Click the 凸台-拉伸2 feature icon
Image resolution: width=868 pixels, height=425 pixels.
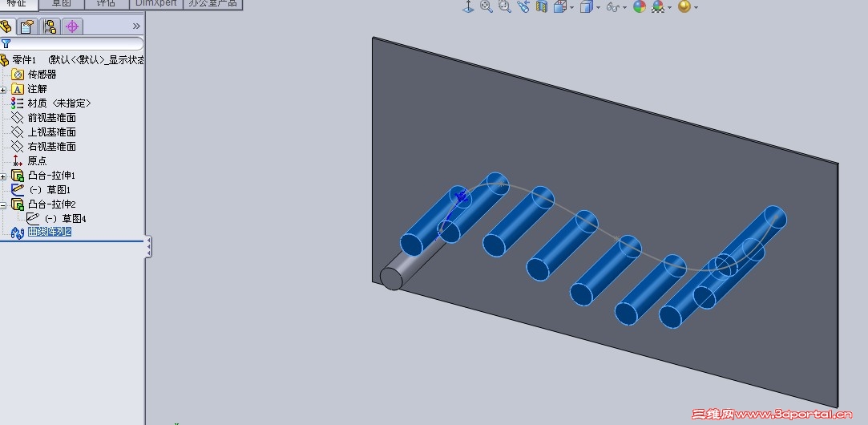click(17, 204)
